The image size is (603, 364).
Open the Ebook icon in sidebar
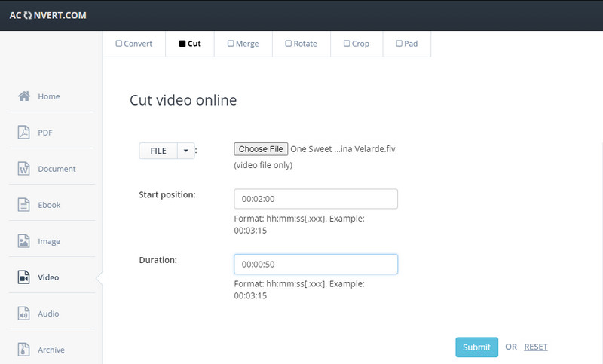pyautogui.click(x=24, y=205)
